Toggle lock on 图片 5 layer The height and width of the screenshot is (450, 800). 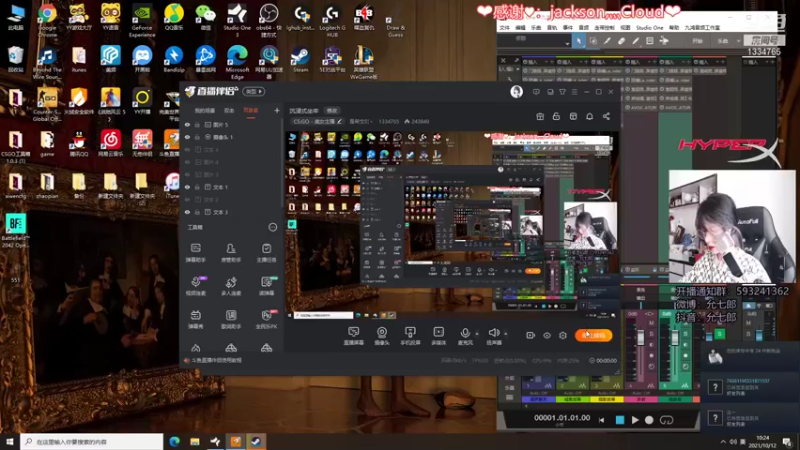(197, 124)
